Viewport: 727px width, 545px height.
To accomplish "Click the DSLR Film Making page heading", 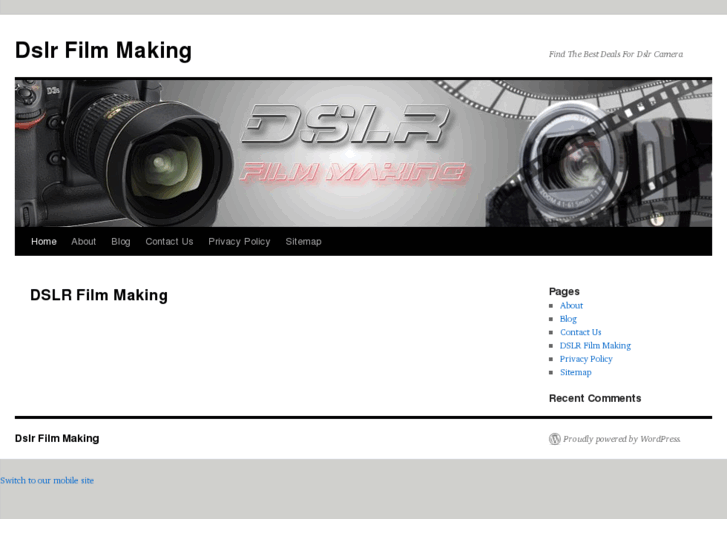I will click(99, 295).
